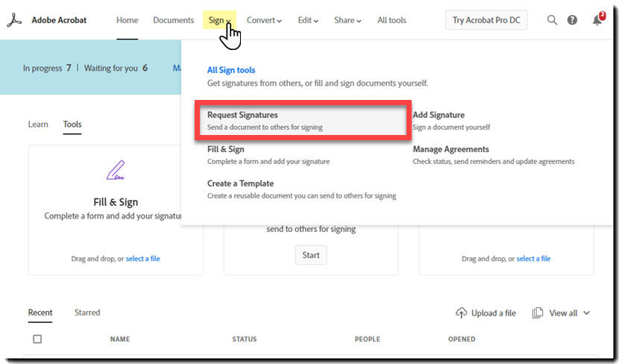Open the All Sign tools link
This screenshot has height=364, width=619.
[x=231, y=70]
